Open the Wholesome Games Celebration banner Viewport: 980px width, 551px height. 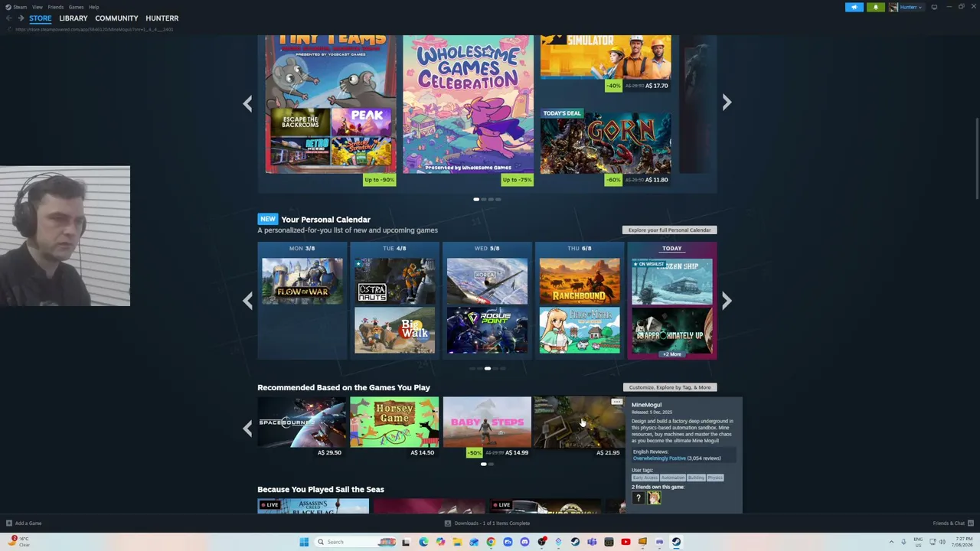point(469,104)
